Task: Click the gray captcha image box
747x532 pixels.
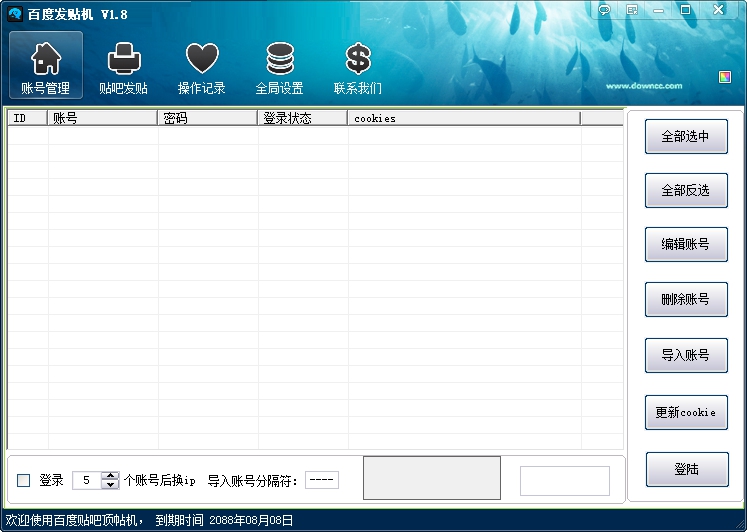Action: pos(432,478)
